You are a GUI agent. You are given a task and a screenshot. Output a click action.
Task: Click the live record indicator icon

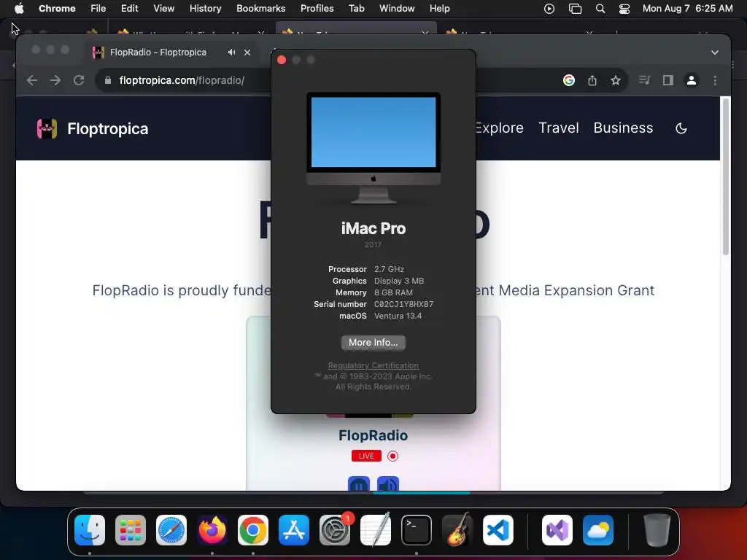click(x=392, y=456)
